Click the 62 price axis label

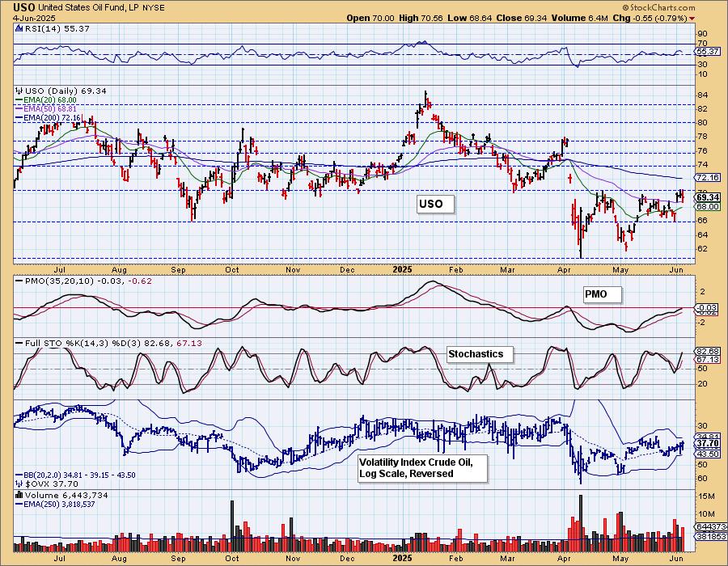pos(702,249)
